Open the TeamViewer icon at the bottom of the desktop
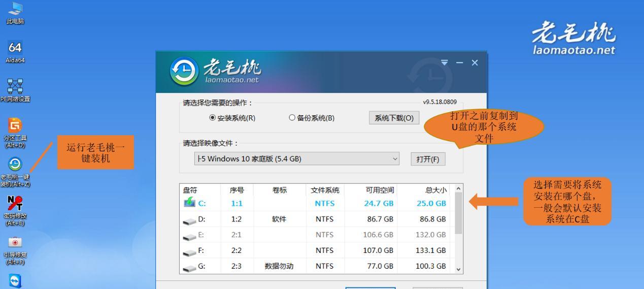The width and height of the screenshot is (644, 289). [16, 281]
